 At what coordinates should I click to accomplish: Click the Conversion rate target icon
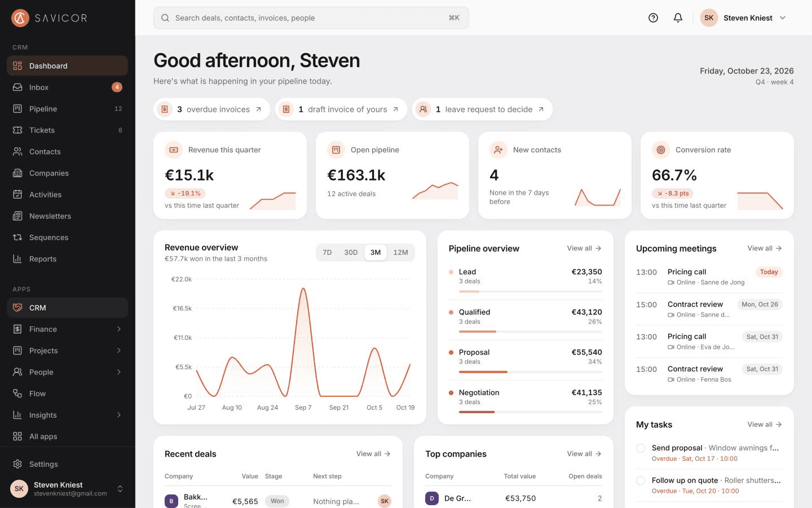pyautogui.click(x=661, y=150)
